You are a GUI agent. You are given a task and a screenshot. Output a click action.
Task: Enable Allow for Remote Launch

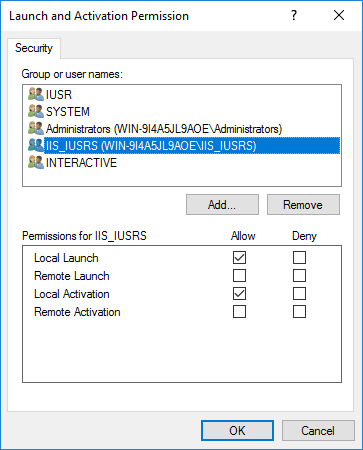[x=239, y=276]
